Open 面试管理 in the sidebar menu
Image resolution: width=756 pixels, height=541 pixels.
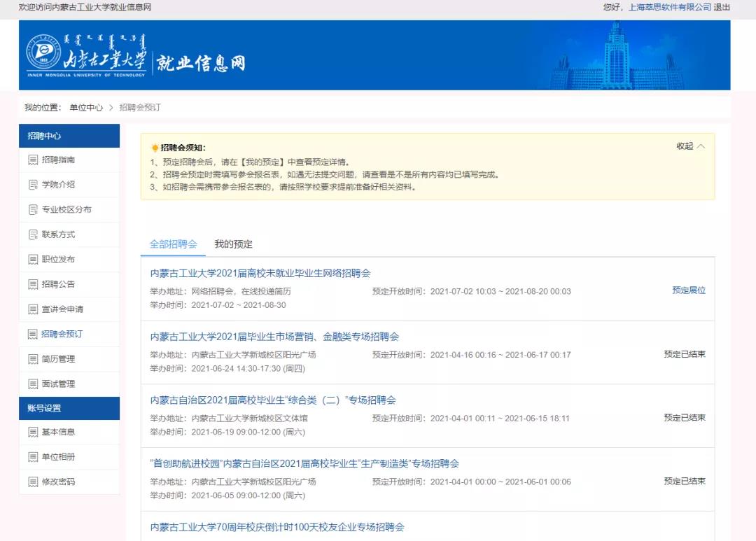(x=58, y=384)
